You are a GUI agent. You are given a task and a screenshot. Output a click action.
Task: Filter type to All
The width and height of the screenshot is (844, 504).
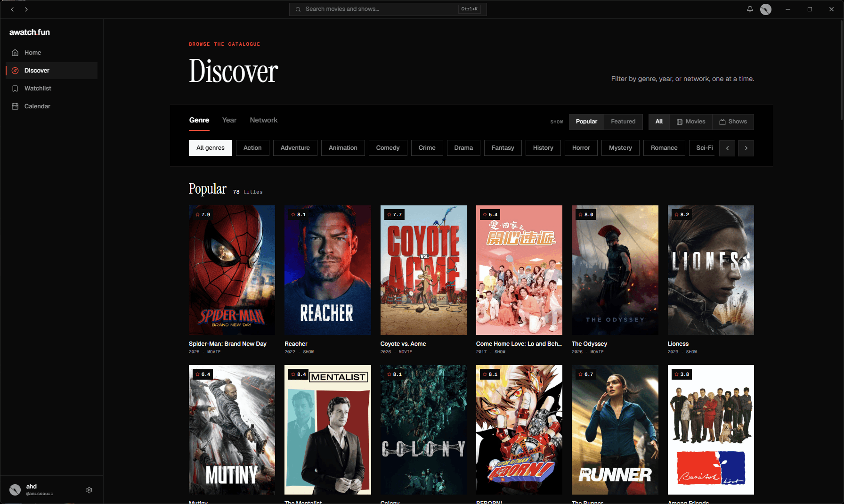659,122
